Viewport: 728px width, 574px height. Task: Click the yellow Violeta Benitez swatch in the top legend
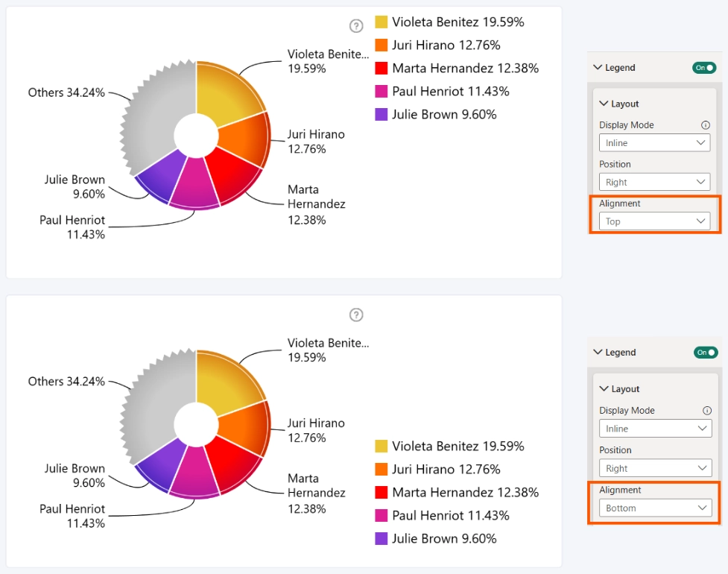tap(382, 22)
